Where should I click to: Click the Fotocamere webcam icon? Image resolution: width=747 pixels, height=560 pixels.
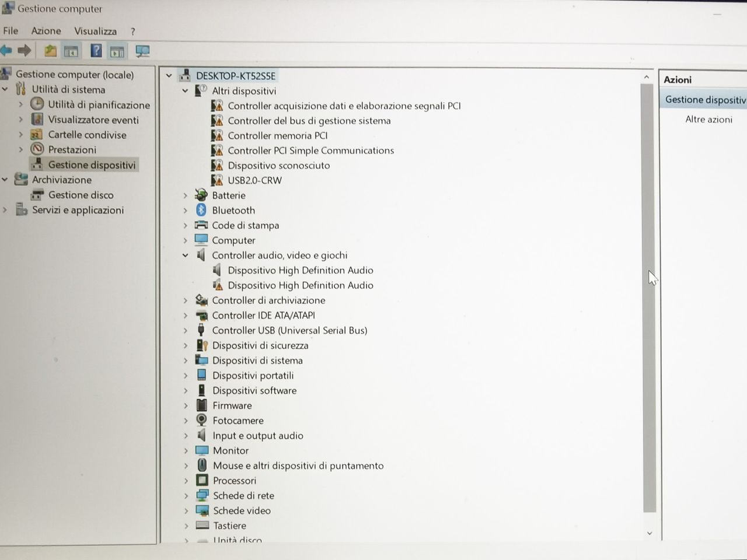[x=202, y=420]
